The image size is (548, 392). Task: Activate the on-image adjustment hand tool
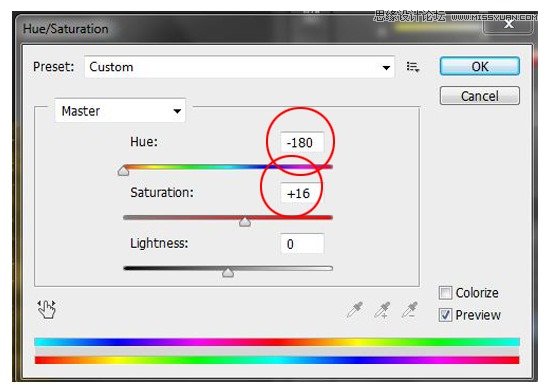coord(46,309)
